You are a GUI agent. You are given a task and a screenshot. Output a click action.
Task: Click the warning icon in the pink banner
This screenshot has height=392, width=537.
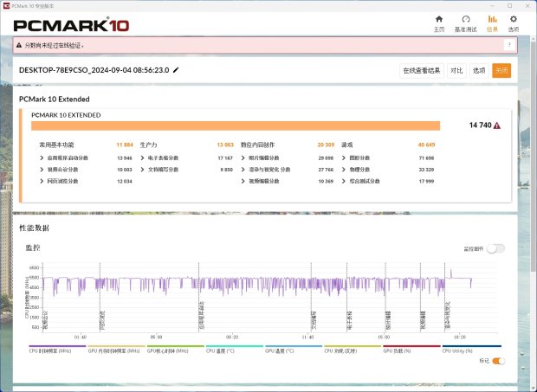pos(19,45)
